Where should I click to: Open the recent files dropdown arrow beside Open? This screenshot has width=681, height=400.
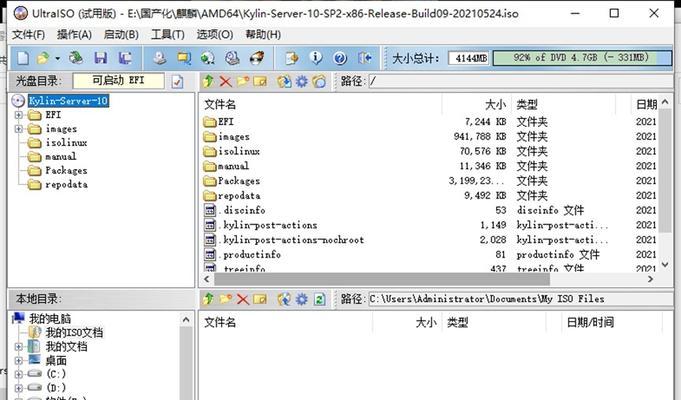tap(57, 58)
